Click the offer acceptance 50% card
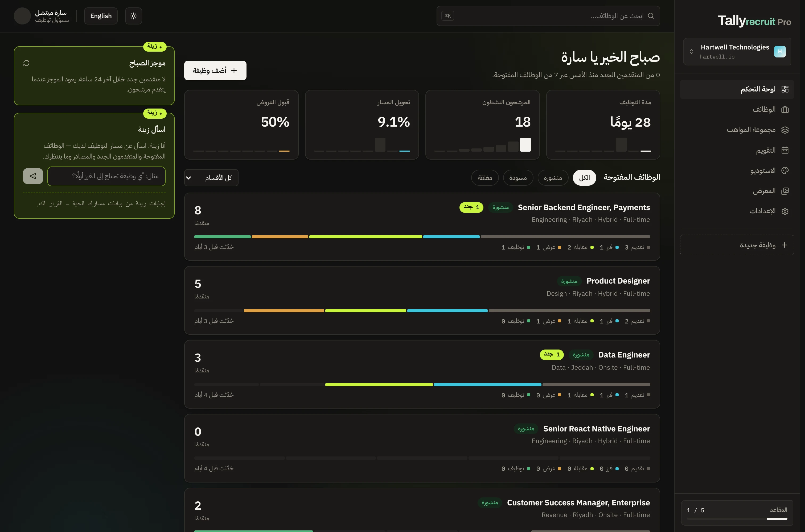The width and height of the screenshot is (805, 532). click(241, 124)
